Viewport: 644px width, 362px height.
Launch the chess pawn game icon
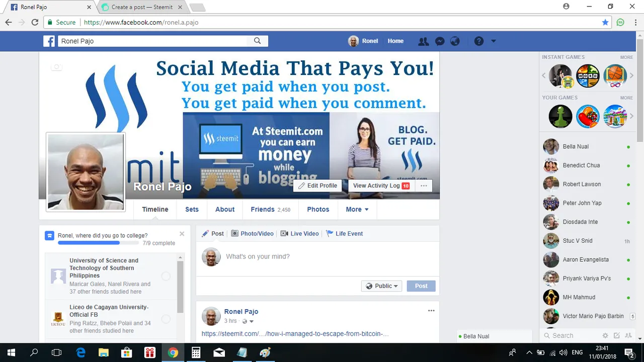click(560, 116)
